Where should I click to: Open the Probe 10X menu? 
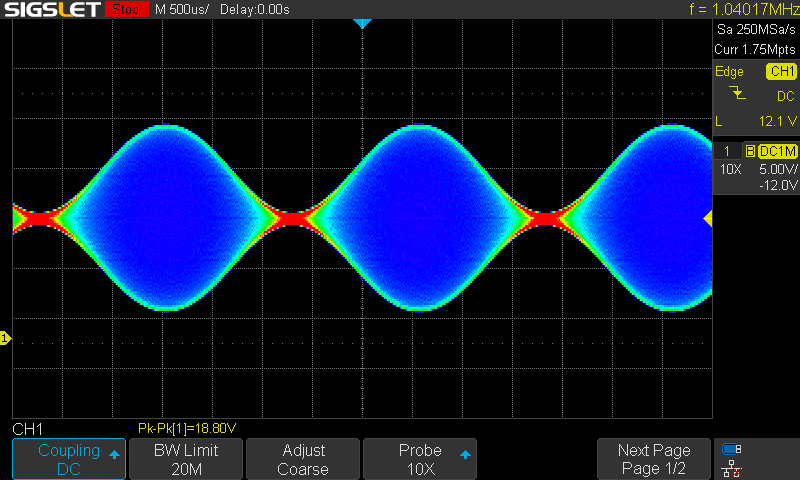420,459
